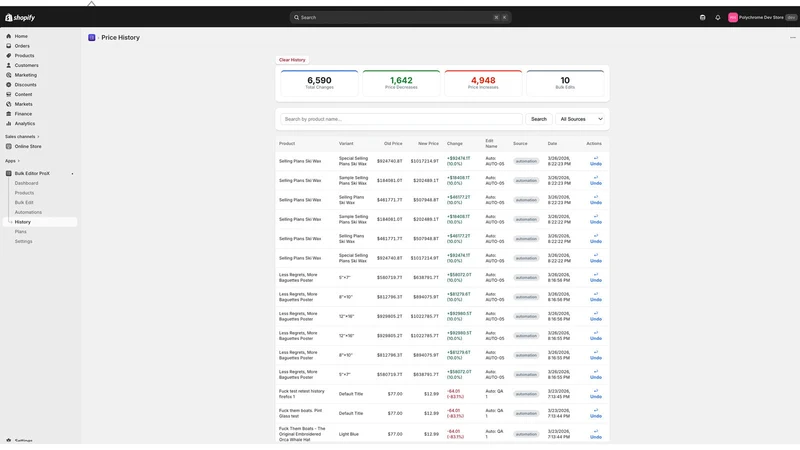Click the search magnifier icon in top bar

[x=296, y=17]
